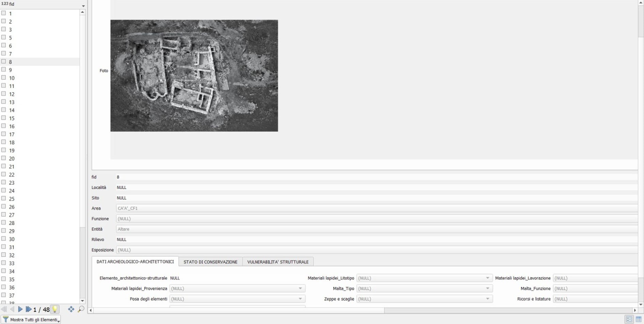Open the VULNERABILITA' STRUTTURALE tab
This screenshot has width=644, height=324.
[x=278, y=262]
